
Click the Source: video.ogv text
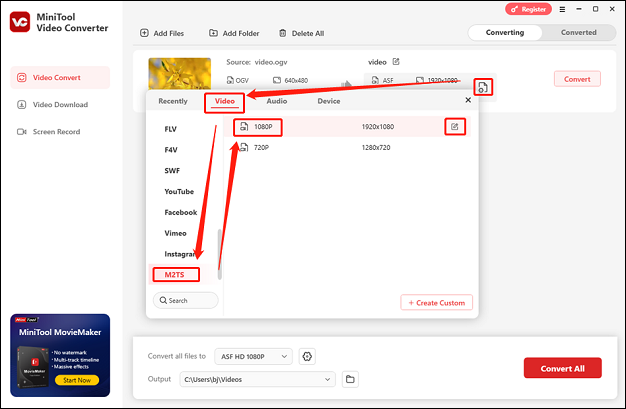(257, 62)
